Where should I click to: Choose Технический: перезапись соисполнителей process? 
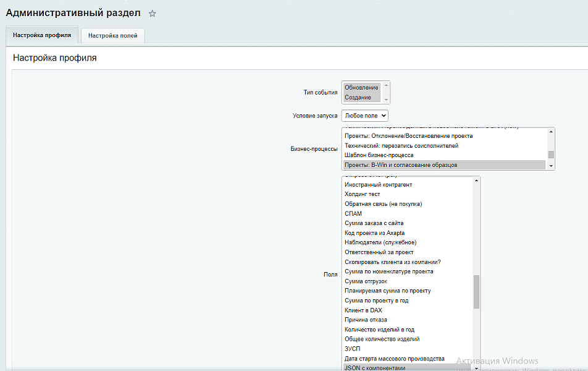click(x=401, y=146)
